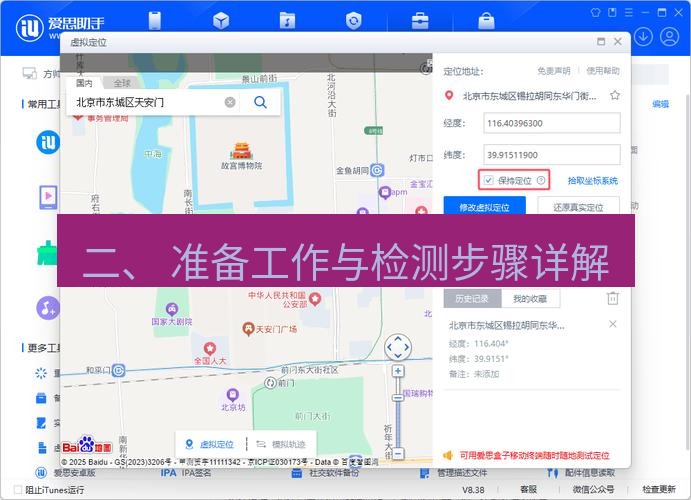
Task: Click the 还原真实定位 button
Action: click(x=578, y=206)
